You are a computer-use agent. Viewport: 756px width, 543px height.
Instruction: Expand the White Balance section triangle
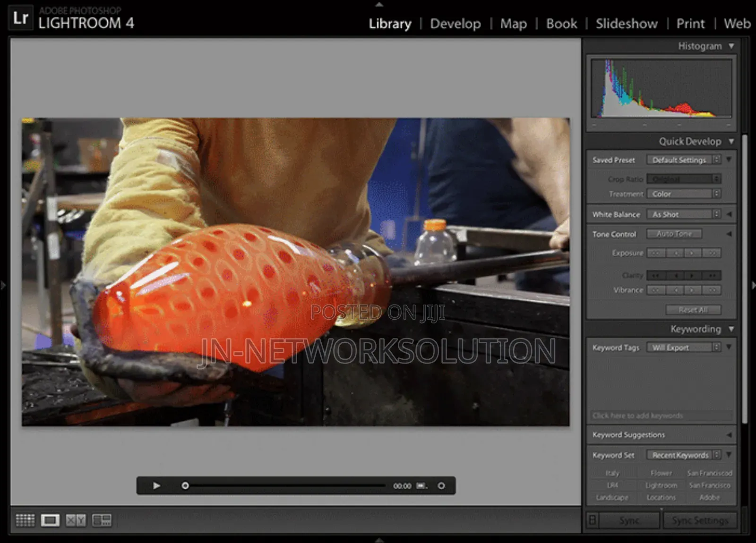pyautogui.click(x=729, y=214)
